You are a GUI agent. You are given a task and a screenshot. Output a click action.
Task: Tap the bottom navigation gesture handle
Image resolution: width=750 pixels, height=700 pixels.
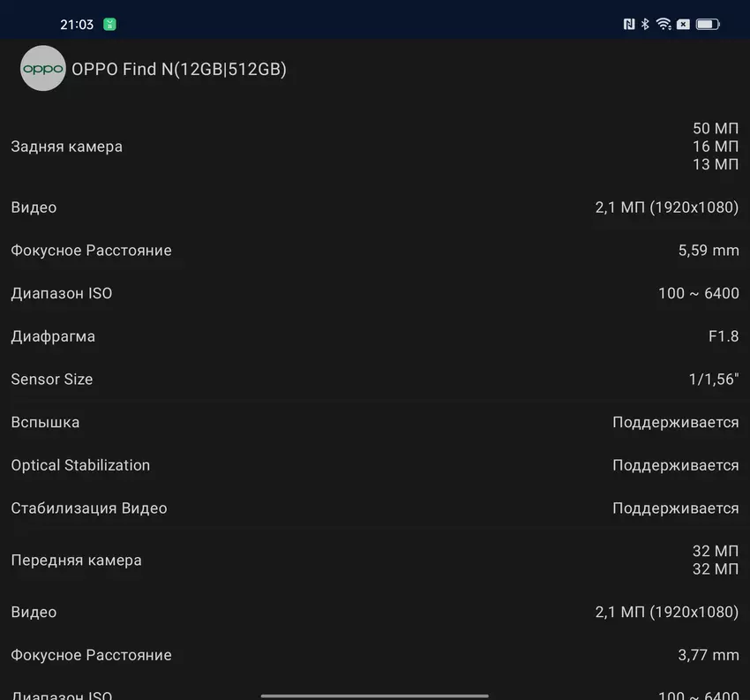pyautogui.click(x=375, y=696)
